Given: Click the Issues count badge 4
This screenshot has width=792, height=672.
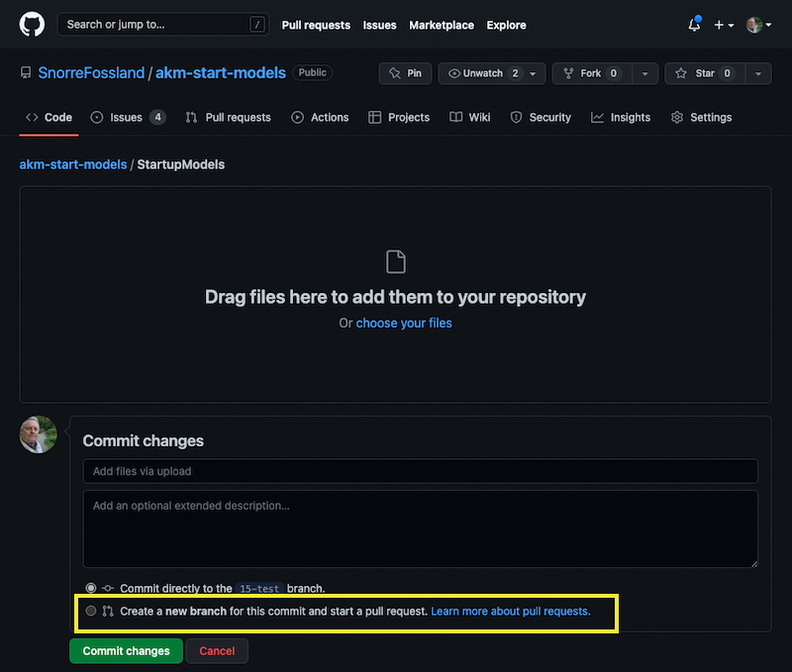Looking at the screenshot, I should tap(157, 118).
